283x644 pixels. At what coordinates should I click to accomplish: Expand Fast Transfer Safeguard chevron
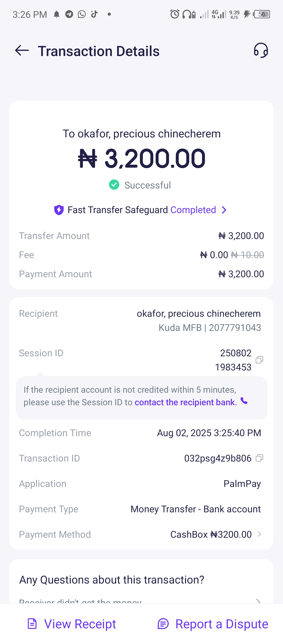tap(224, 210)
